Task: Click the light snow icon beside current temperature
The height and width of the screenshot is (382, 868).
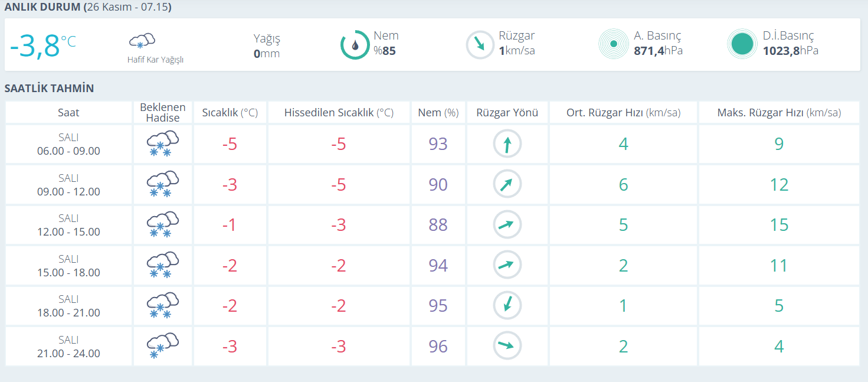Action: [142, 41]
